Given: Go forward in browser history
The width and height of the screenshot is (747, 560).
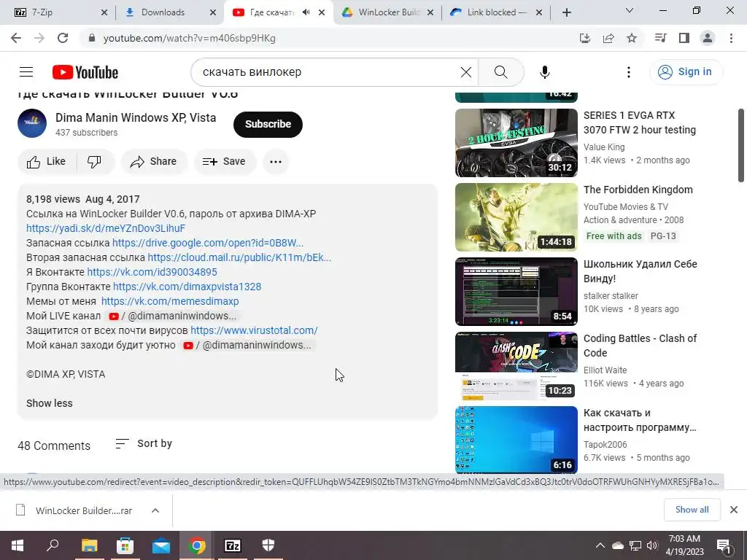Looking at the screenshot, I should tap(39, 38).
